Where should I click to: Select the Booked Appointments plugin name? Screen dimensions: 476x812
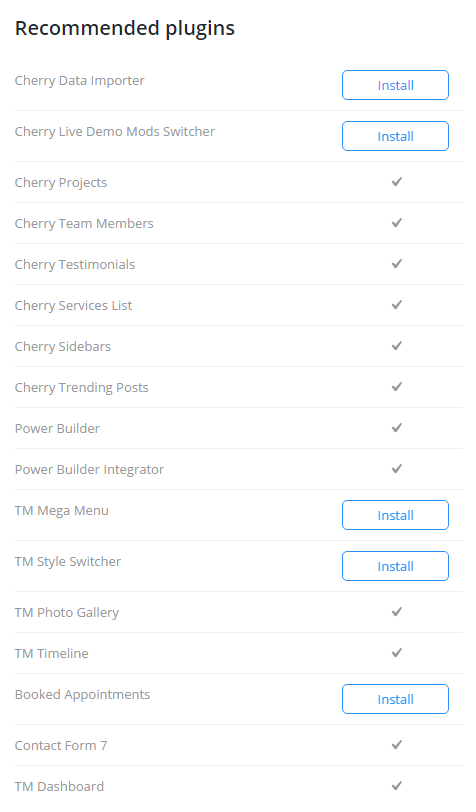coord(82,695)
